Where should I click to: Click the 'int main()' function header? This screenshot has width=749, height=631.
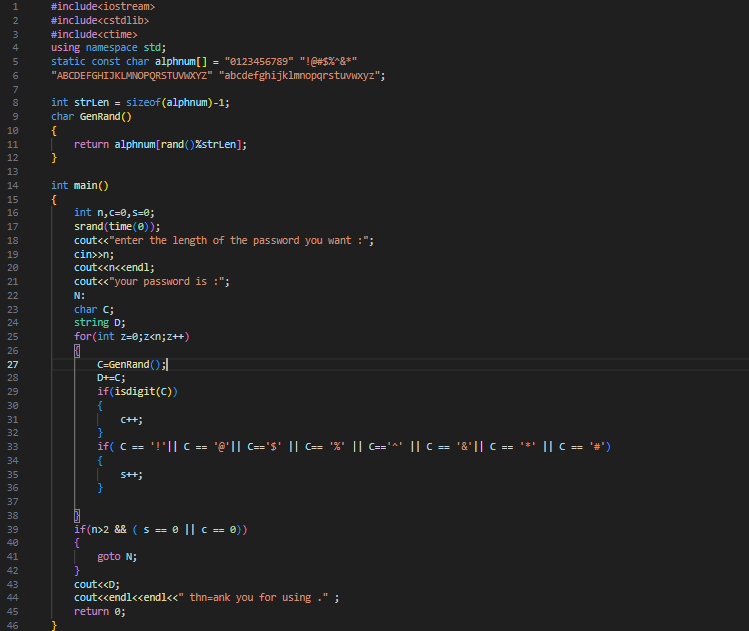pos(80,185)
